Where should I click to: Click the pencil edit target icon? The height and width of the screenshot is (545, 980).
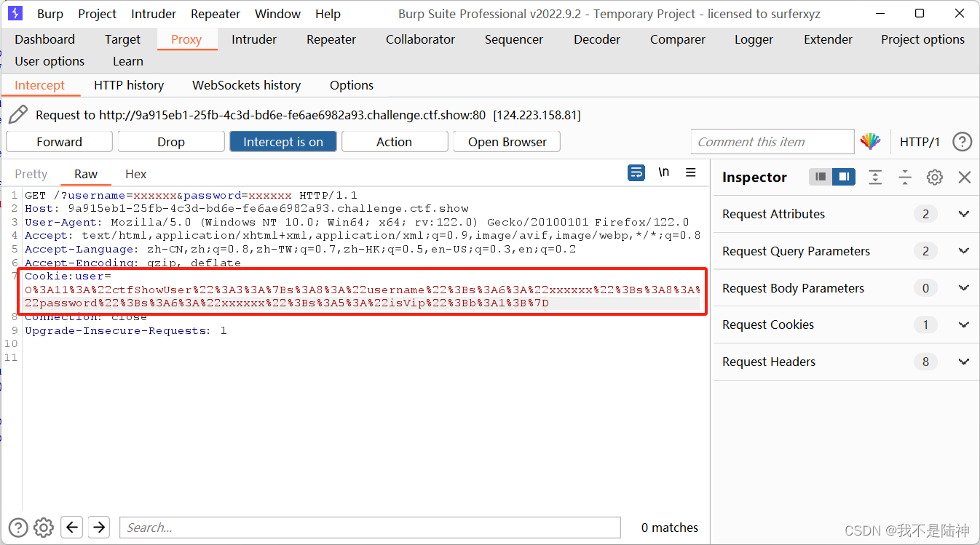18,114
